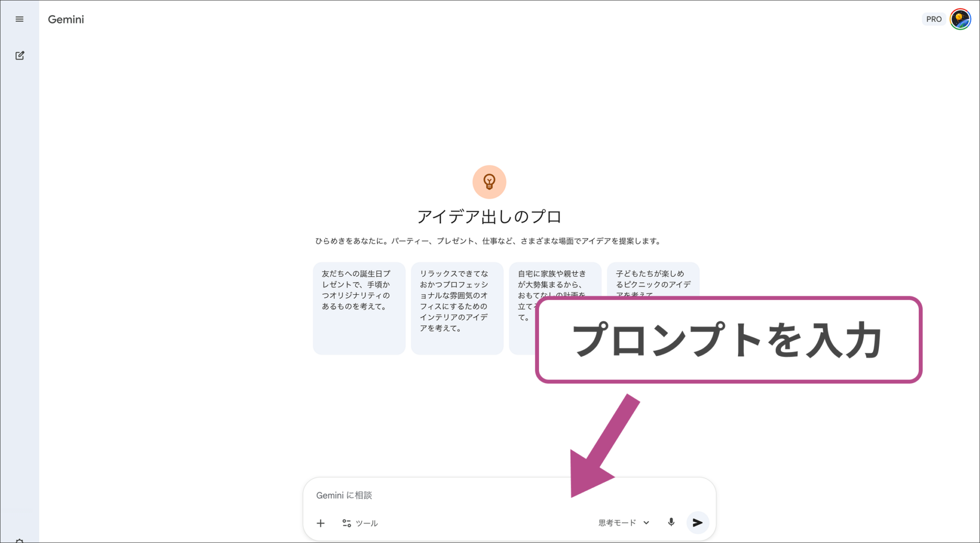Viewport: 980px width, 543px height.
Task: Click the lightbulb Gem icon above the title
Action: (x=489, y=181)
